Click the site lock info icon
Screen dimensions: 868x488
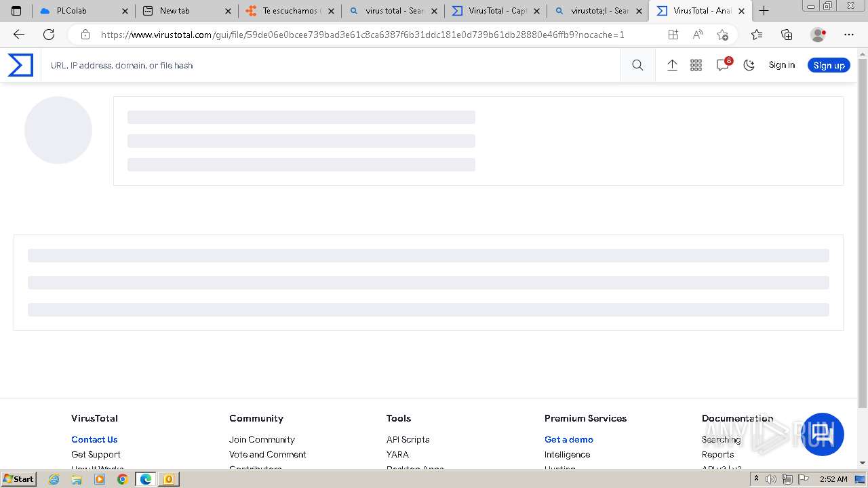click(x=85, y=35)
